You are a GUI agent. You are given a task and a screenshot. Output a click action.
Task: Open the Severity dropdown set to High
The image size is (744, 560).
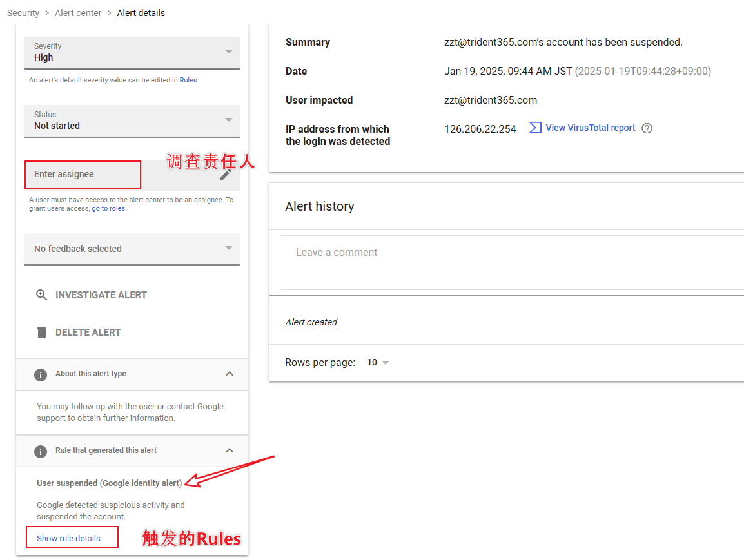[132, 52]
